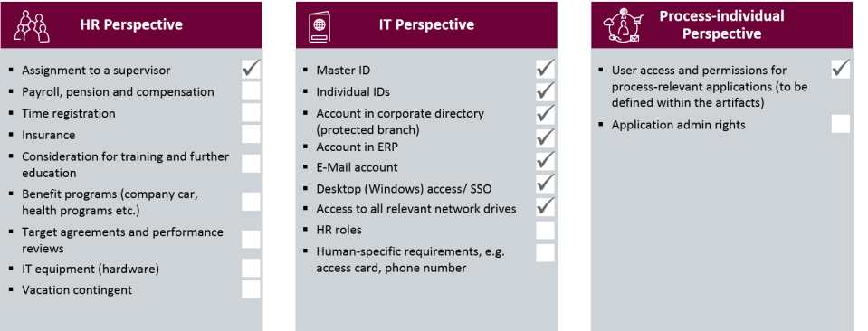Click the Account in ERP list item
Screen dimensions: 868x331
click(x=357, y=147)
